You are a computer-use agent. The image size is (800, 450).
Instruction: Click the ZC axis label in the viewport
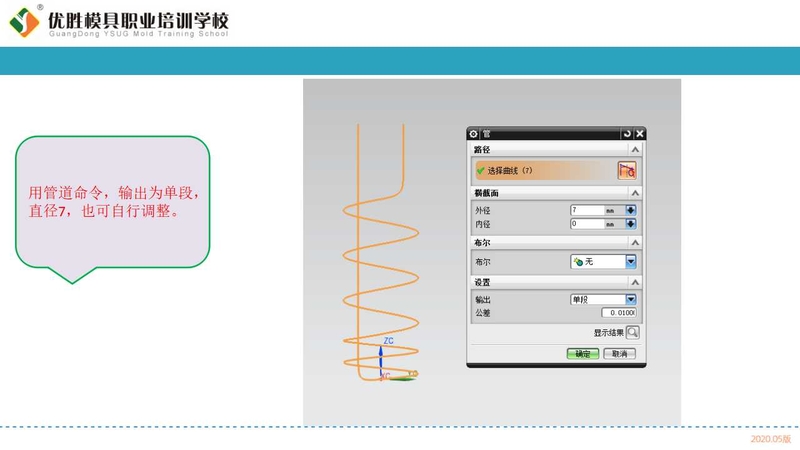click(388, 341)
